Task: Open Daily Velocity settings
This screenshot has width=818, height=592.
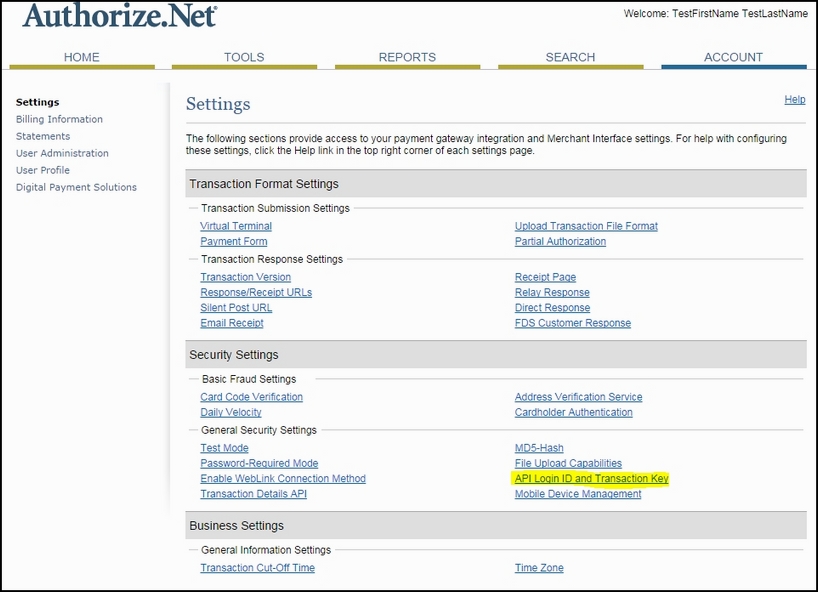Action: [231, 412]
